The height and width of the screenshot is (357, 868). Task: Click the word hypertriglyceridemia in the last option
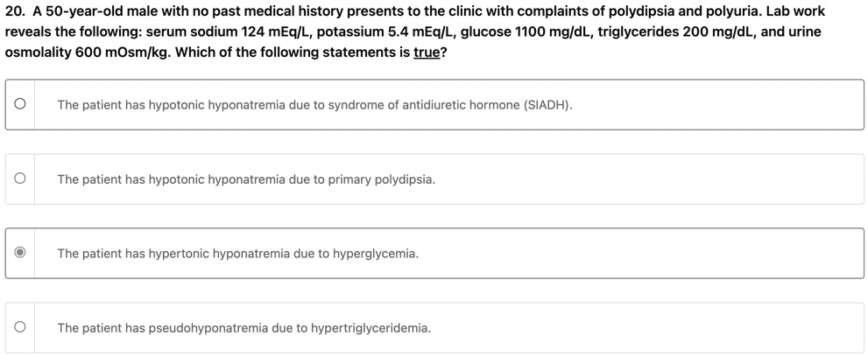point(370,328)
